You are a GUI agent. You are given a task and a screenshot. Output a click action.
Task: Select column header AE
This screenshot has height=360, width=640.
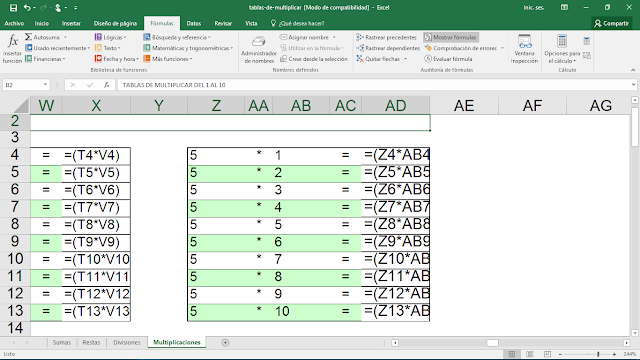(x=464, y=106)
